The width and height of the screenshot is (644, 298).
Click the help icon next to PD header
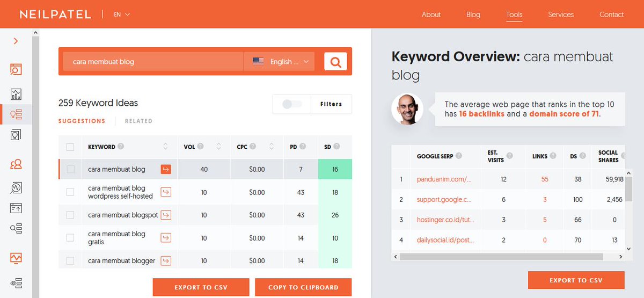(303, 147)
